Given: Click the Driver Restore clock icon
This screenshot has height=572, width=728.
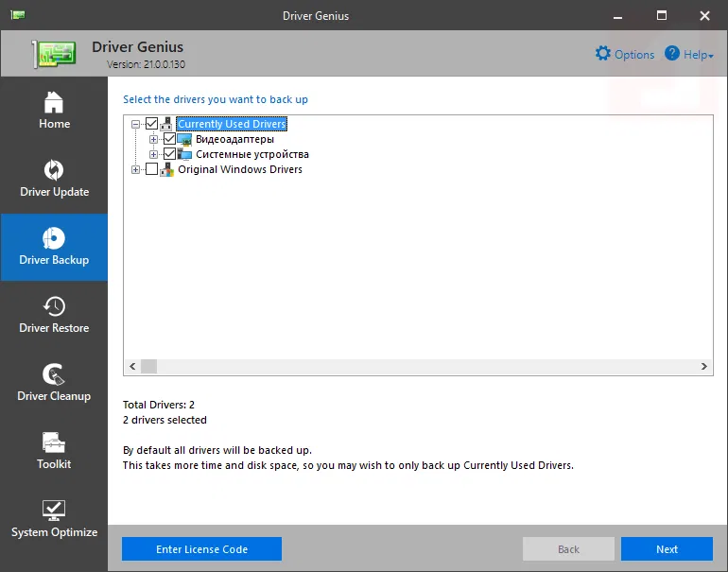Looking at the screenshot, I should [54, 306].
